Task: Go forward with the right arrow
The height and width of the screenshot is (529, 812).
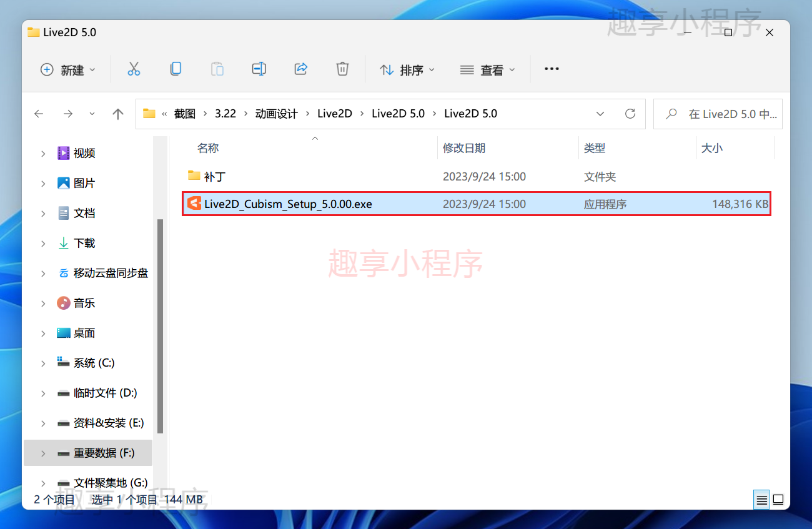Action: pos(68,114)
